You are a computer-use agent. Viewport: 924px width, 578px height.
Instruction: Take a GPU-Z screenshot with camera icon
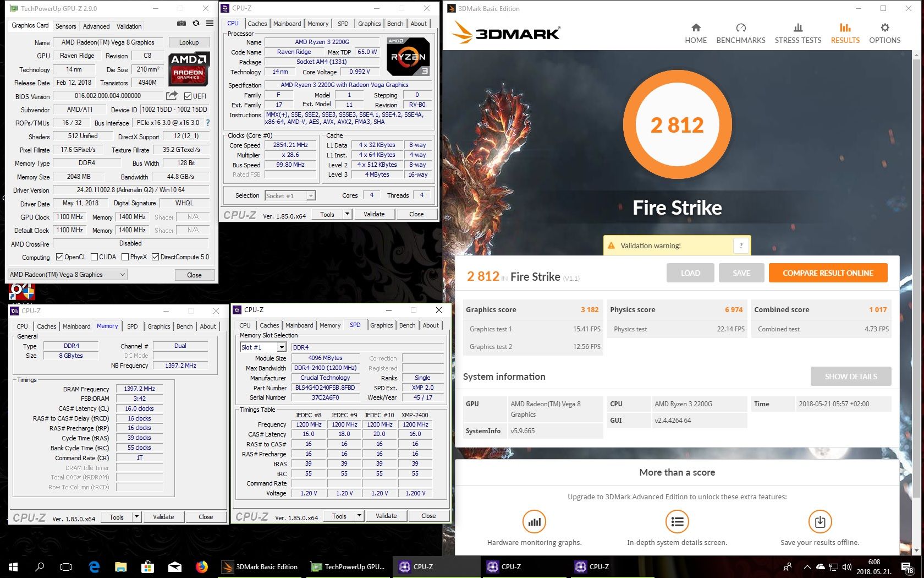(x=182, y=24)
